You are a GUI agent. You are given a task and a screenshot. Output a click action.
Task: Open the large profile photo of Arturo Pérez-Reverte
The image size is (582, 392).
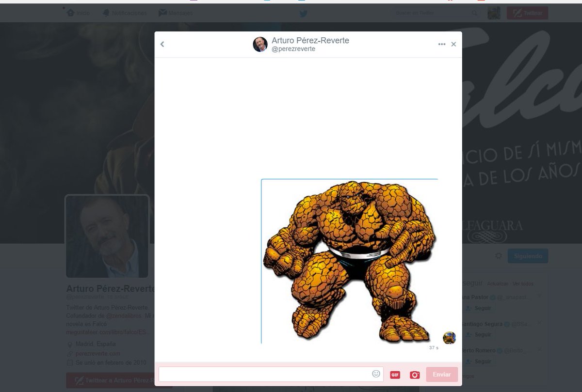tap(107, 236)
